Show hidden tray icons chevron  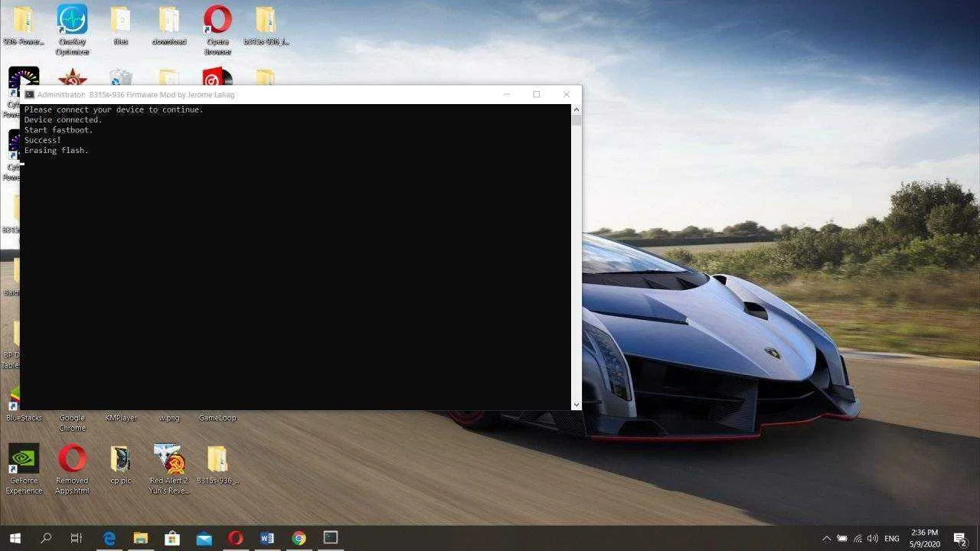pyautogui.click(x=826, y=539)
